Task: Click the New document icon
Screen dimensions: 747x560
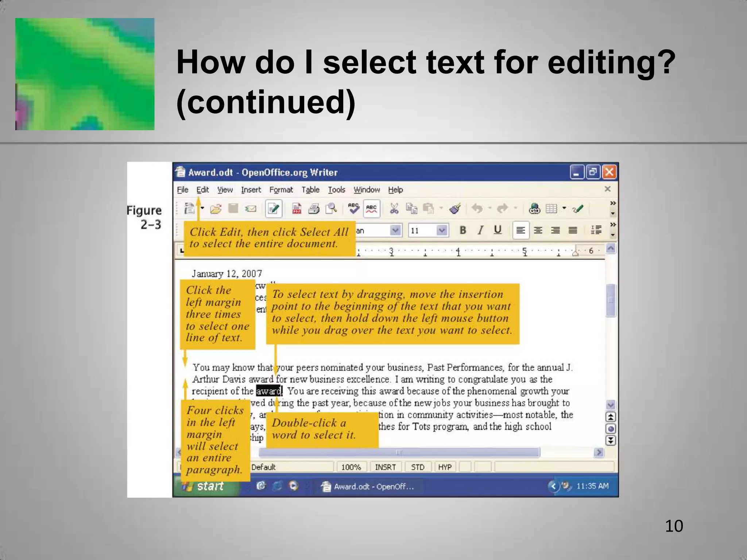Action: pos(189,209)
